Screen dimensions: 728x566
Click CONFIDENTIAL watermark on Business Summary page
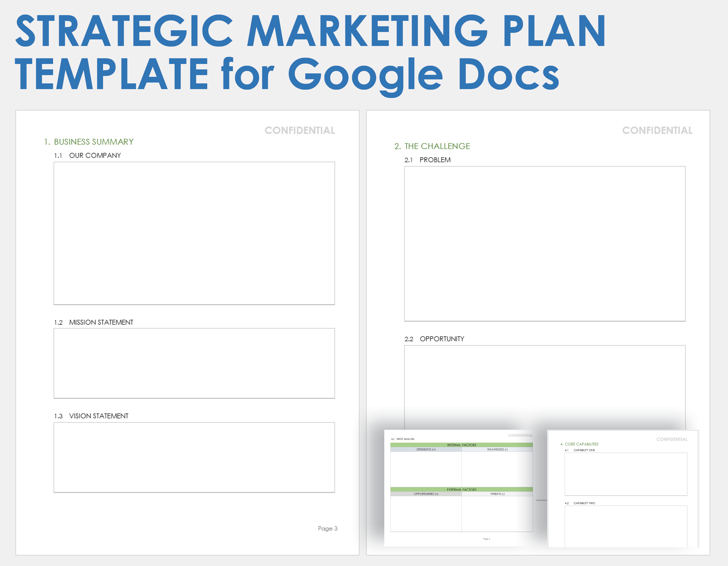coord(300,130)
